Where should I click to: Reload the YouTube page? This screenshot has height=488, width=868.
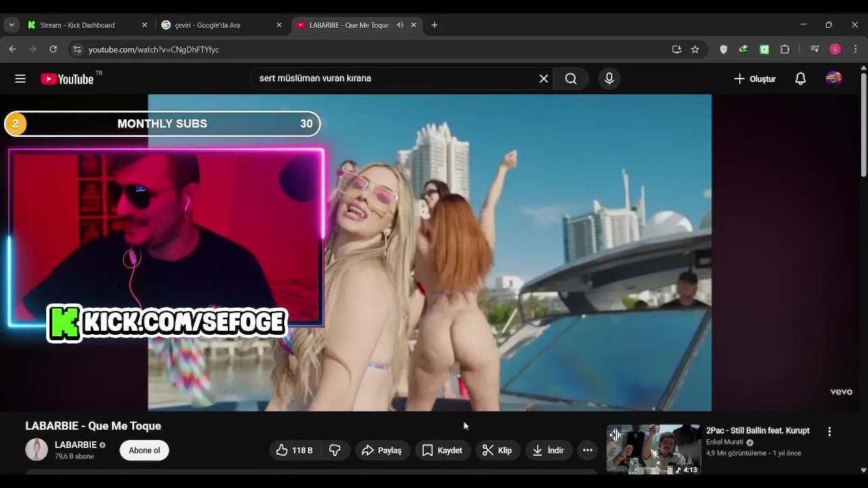(53, 49)
